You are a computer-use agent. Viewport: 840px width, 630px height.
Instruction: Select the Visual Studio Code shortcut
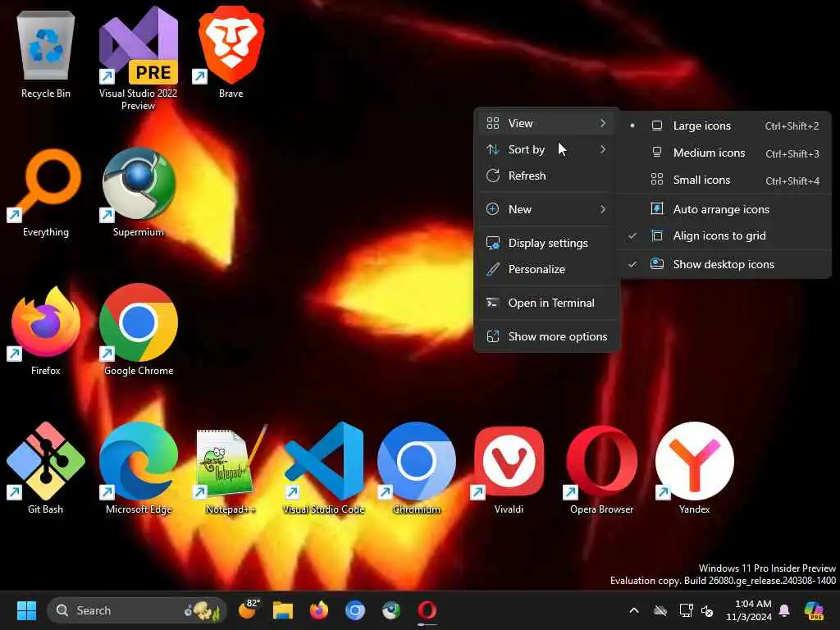323,468
